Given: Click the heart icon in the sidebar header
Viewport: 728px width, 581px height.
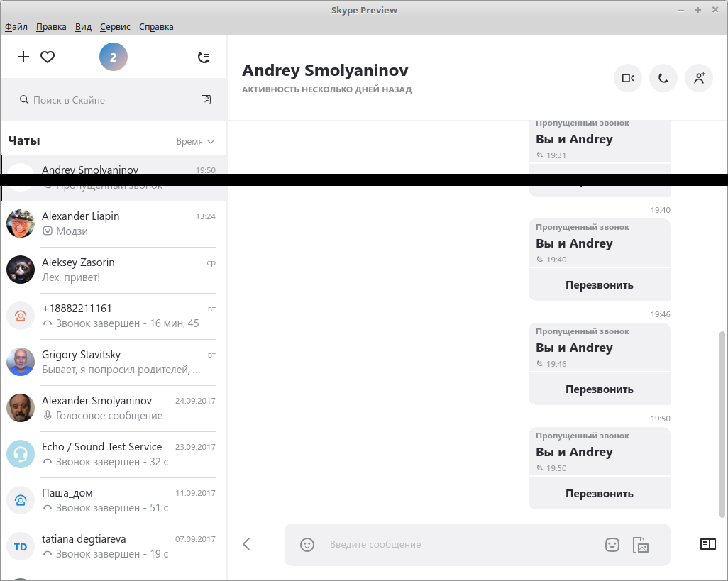Looking at the screenshot, I should click(x=48, y=57).
